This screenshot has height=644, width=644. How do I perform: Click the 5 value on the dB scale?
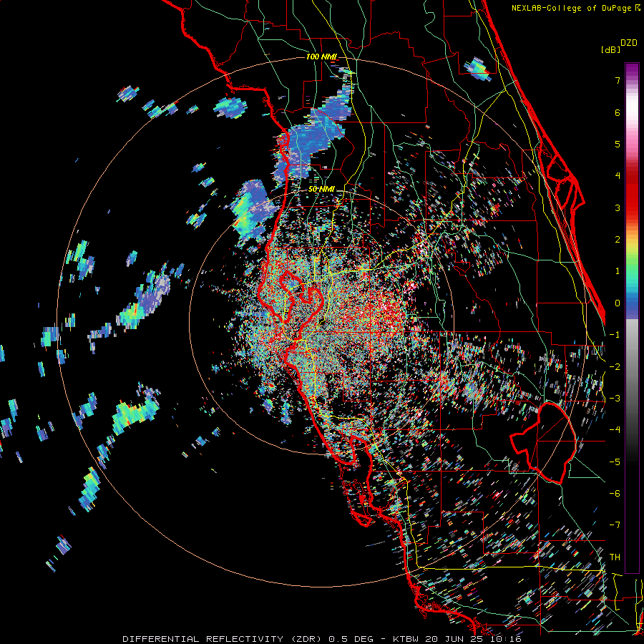[618, 144]
